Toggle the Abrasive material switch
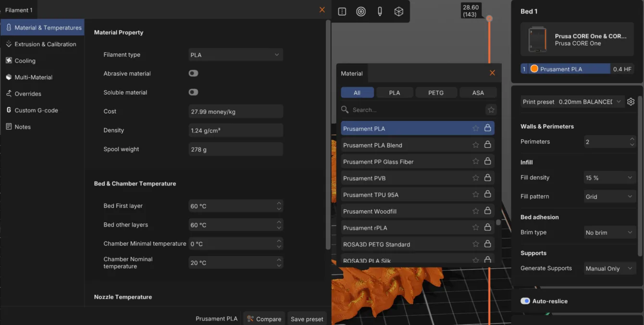 193,73
